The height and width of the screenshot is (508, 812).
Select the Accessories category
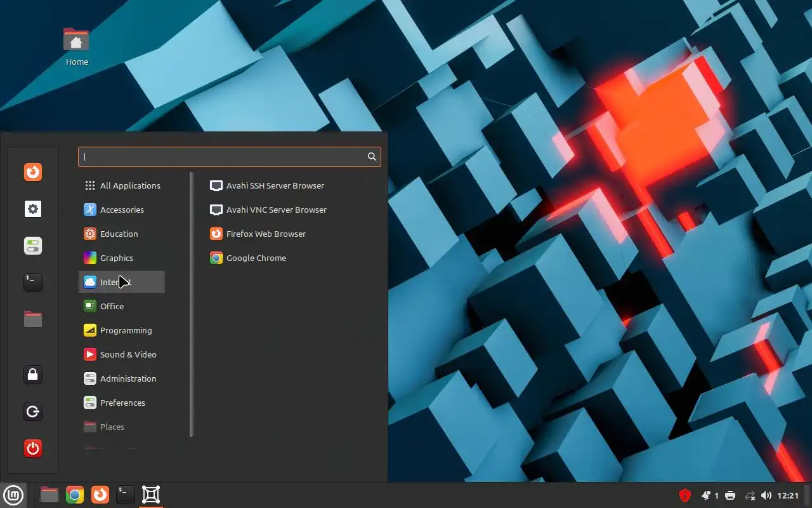(x=122, y=210)
